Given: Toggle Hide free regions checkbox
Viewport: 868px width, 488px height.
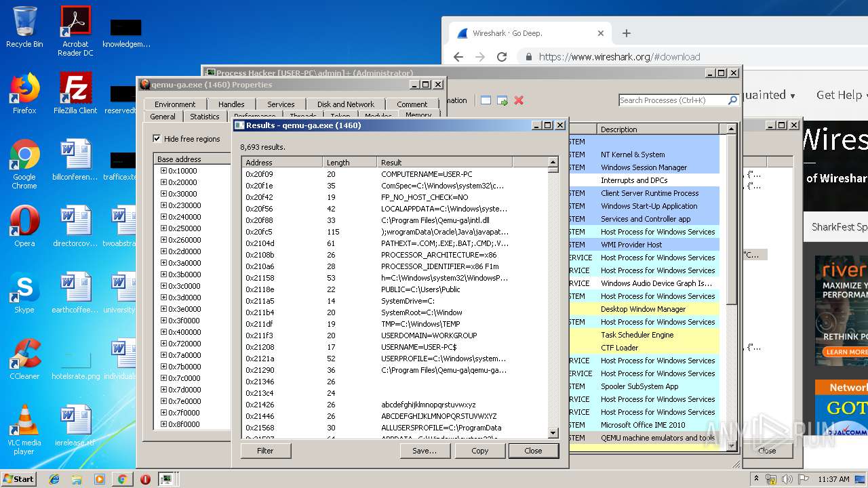Looking at the screenshot, I should (157, 139).
